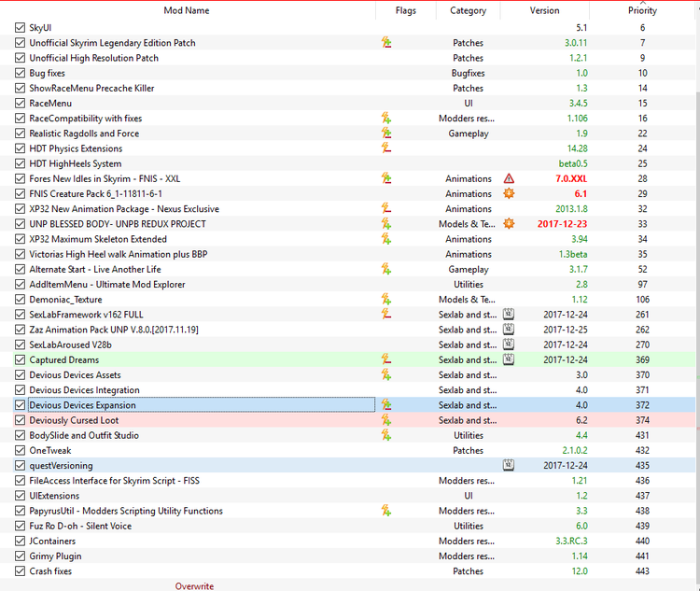Click version 1.3beta in Victorias High Heel row

point(573,254)
